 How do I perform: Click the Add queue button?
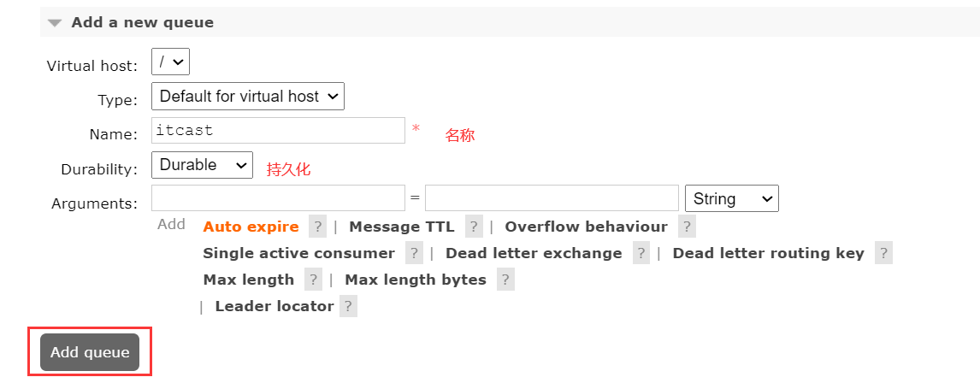pyautogui.click(x=90, y=352)
